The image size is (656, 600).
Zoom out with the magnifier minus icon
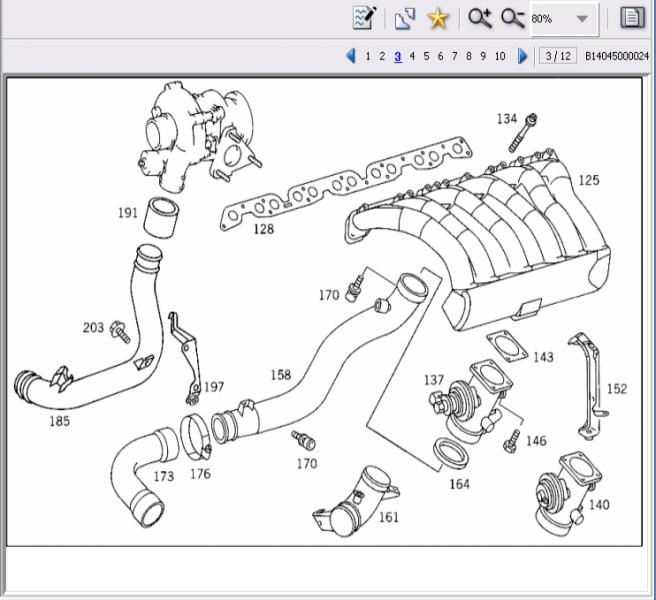pyautogui.click(x=512, y=18)
